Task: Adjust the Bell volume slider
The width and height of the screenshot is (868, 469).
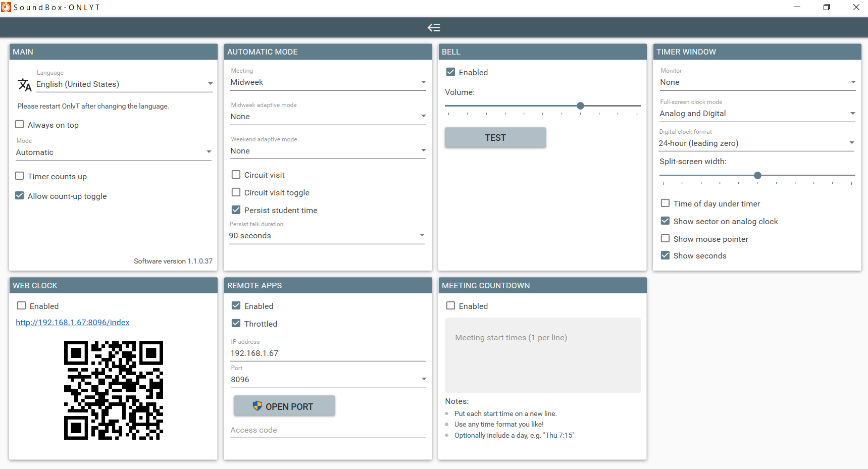Action: pyautogui.click(x=580, y=106)
